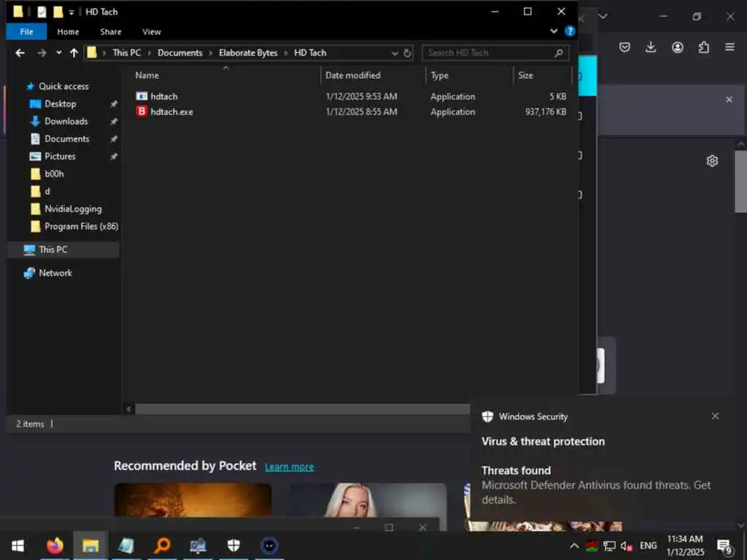Open Explorer help question mark icon
The image size is (747, 560).
point(569,31)
